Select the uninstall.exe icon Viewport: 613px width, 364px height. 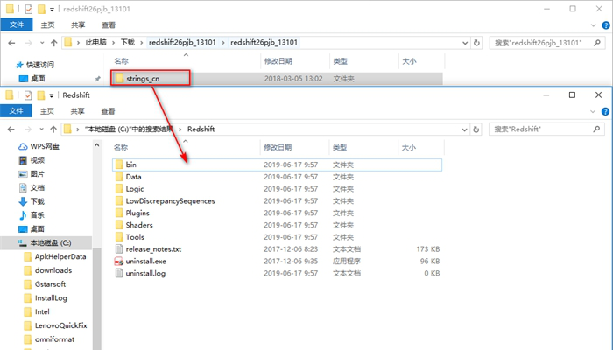pyautogui.click(x=119, y=262)
